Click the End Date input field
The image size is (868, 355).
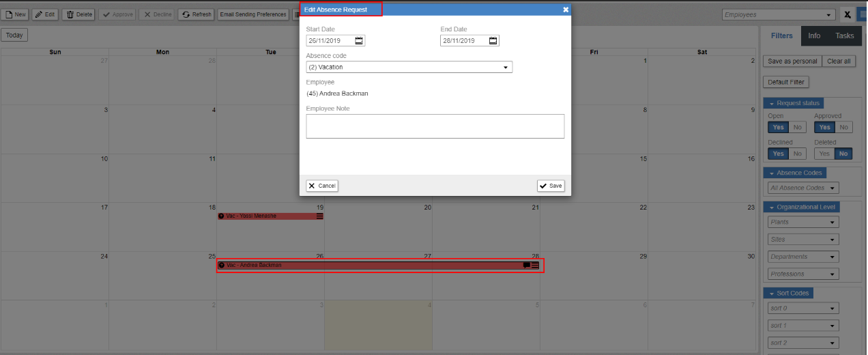tap(465, 41)
